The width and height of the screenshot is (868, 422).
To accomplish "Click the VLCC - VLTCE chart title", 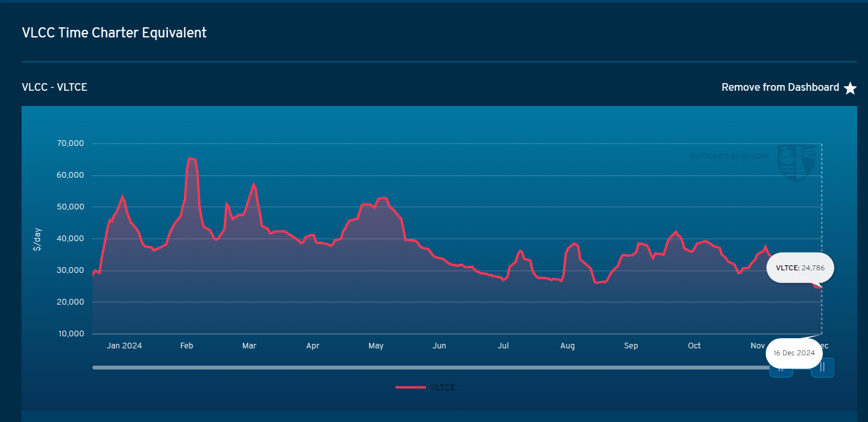I will click(55, 88).
